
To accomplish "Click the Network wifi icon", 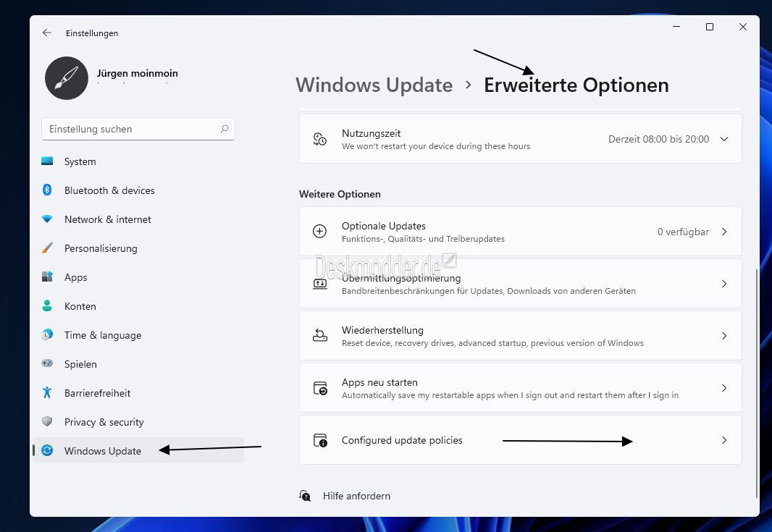I will click(x=47, y=219).
